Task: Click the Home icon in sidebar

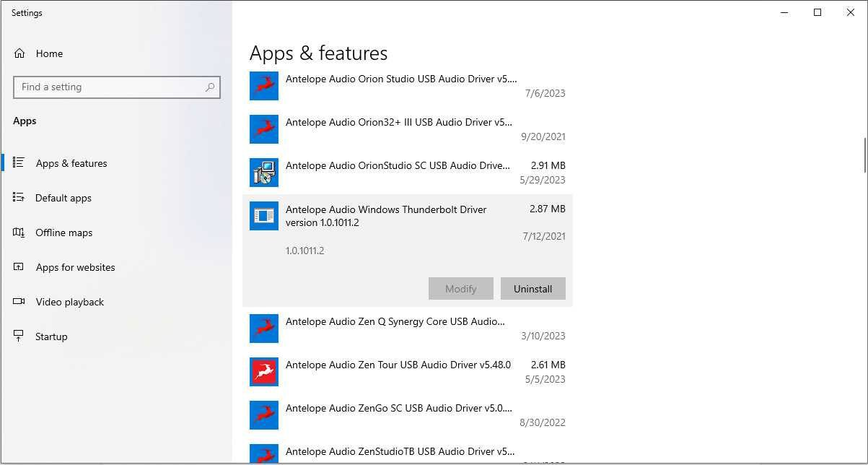Action: point(19,53)
